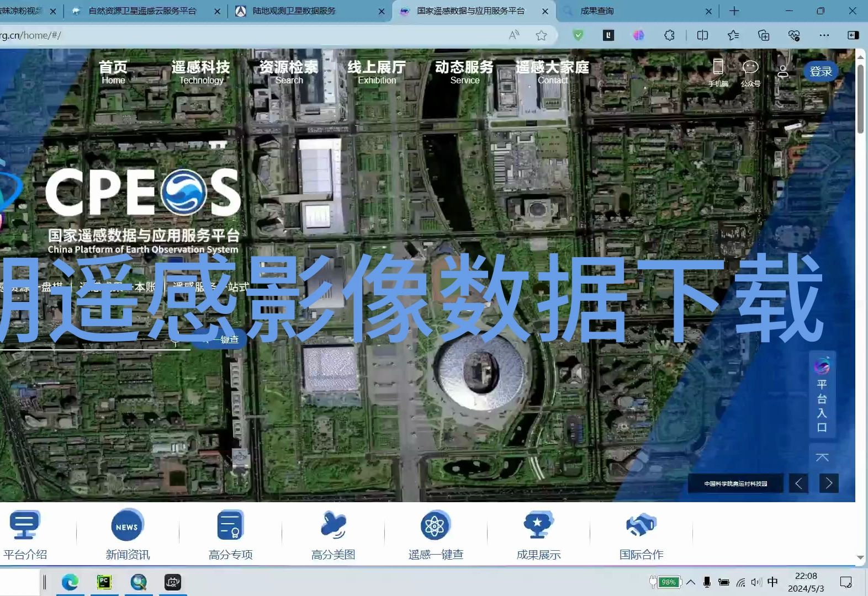This screenshot has height=596, width=868.
Task: Click the 手机端 mobile phone icon
Action: [x=718, y=67]
